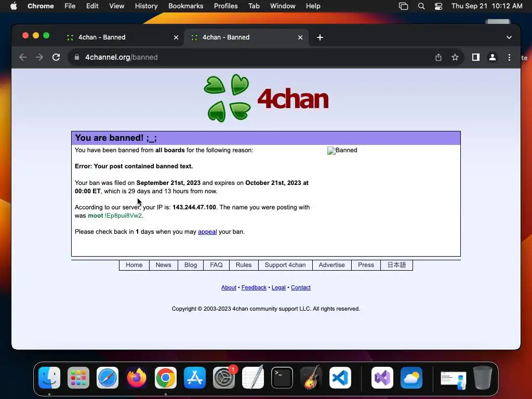The height and width of the screenshot is (399, 532).
Task: Open the Advertise footer button
Action: [331, 265]
